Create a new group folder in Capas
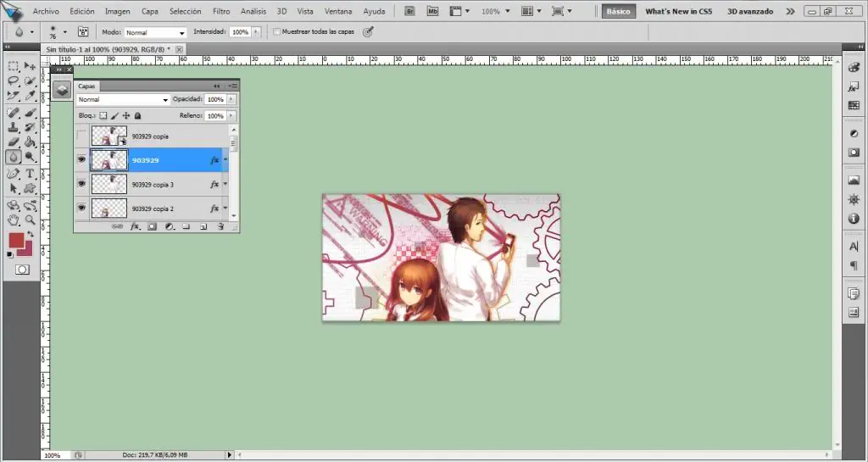Viewport: 868px width, 462px height. click(x=186, y=226)
